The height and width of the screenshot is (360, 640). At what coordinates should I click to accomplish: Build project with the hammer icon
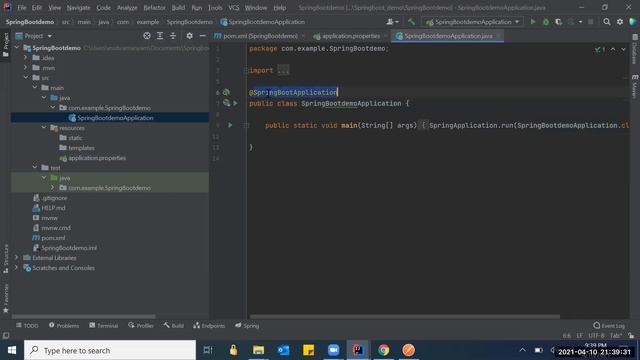coord(411,22)
